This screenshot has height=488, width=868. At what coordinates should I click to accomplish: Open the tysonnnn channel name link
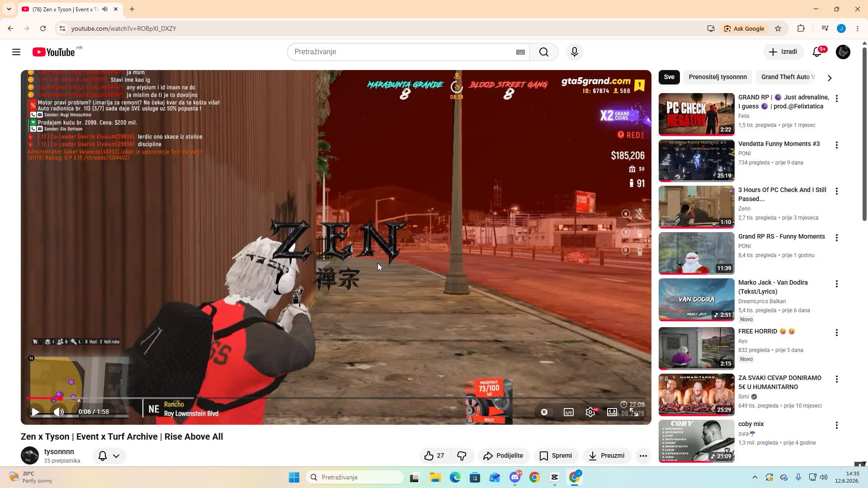tap(59, 451)
